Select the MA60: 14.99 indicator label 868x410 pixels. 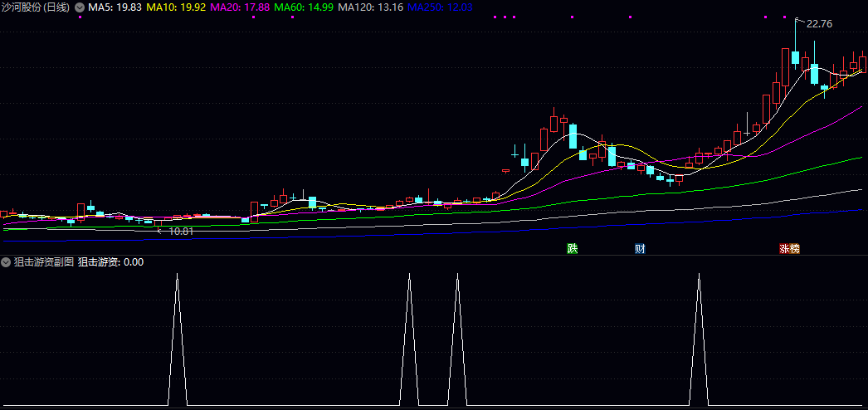[x=305, y=7]
